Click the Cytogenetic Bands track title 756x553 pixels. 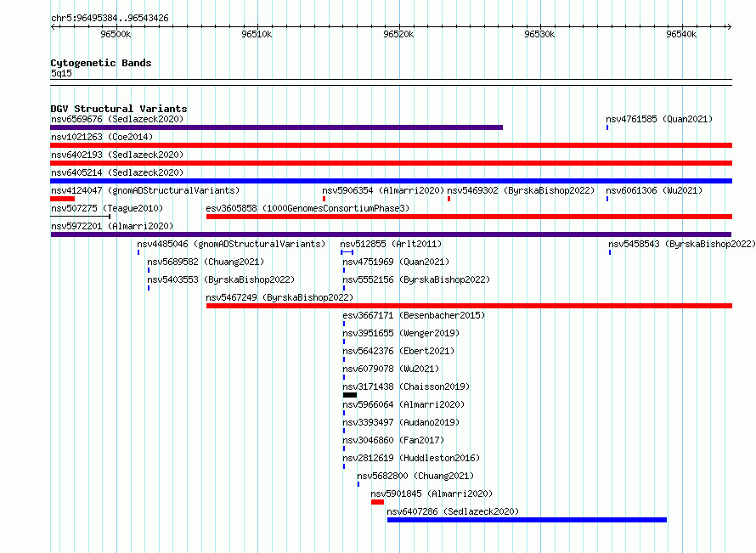[x=101, y=63]
